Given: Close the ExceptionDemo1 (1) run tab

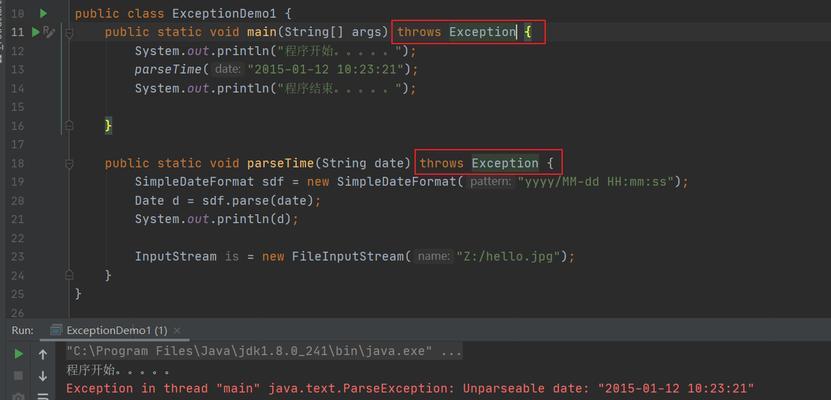Looking at the screenshot, I should click(x=177, y=331).
